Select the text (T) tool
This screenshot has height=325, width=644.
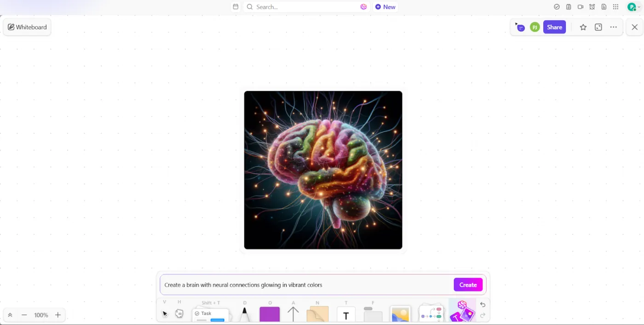click(x=346, y=314)
